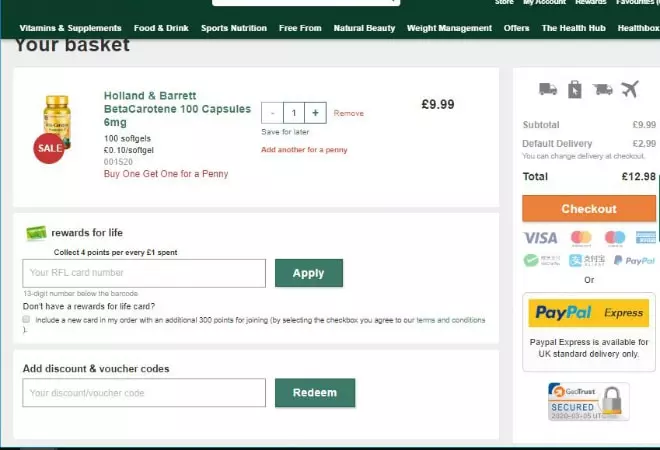660x450 pixels.
Task: Click the Default Delivery £2.99 amount
Action: coord(644,144)
